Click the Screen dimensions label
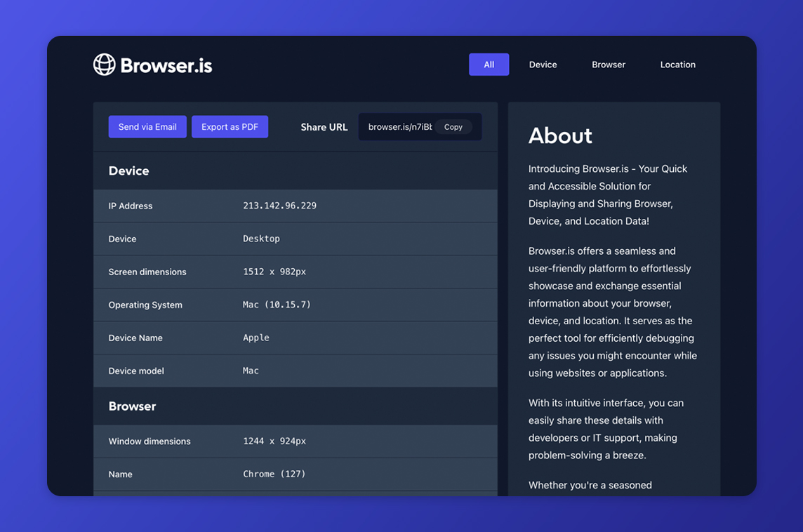 [x=147, y=272]
